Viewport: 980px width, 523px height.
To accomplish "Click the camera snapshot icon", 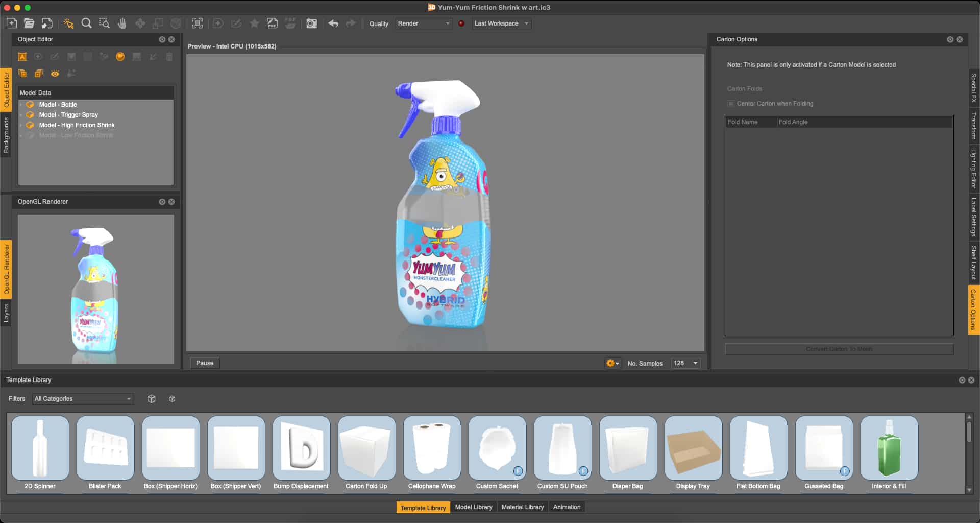I will click(311, 23).
